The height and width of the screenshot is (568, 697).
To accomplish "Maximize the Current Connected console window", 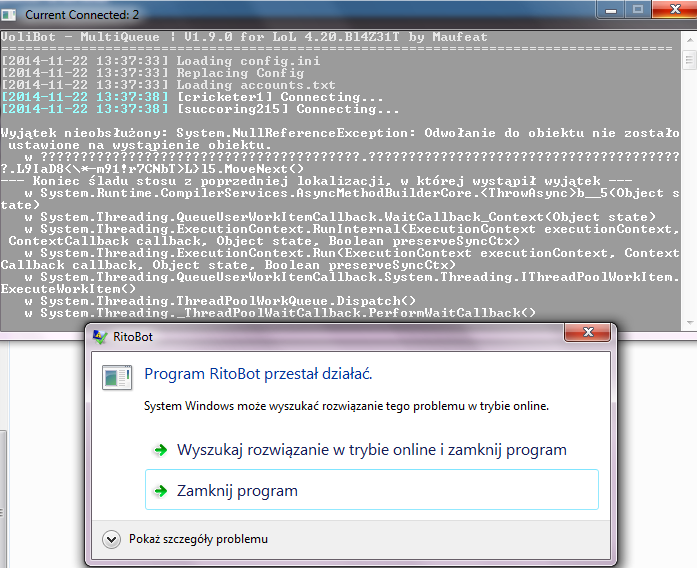I will pos(638,9).
